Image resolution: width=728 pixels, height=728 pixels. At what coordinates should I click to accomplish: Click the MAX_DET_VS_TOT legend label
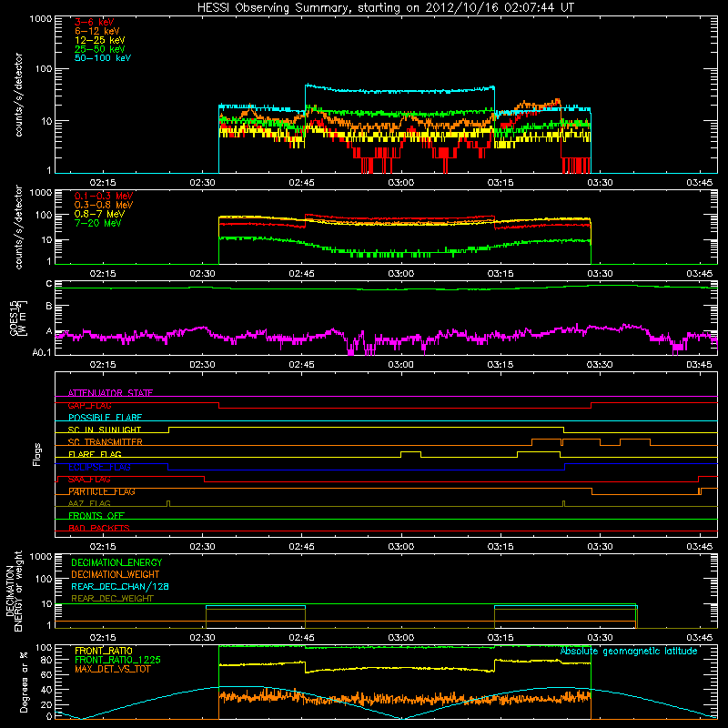coord(113,669)
